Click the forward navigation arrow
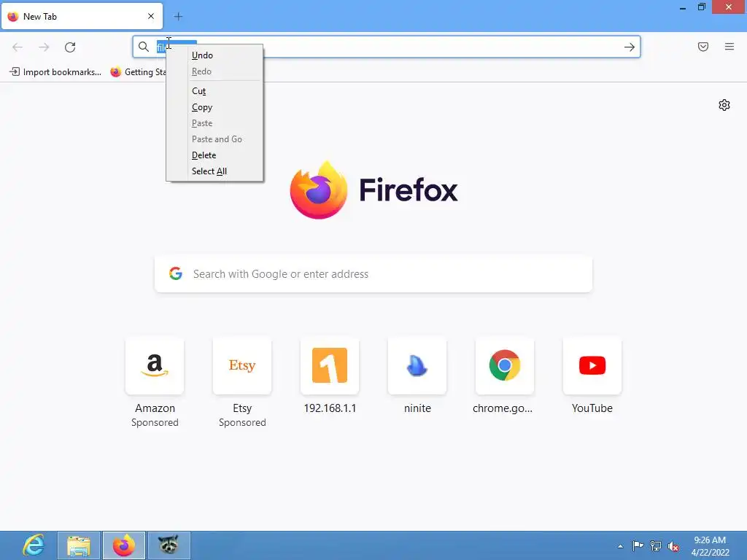The image size is (747, 560). (44, 47)
